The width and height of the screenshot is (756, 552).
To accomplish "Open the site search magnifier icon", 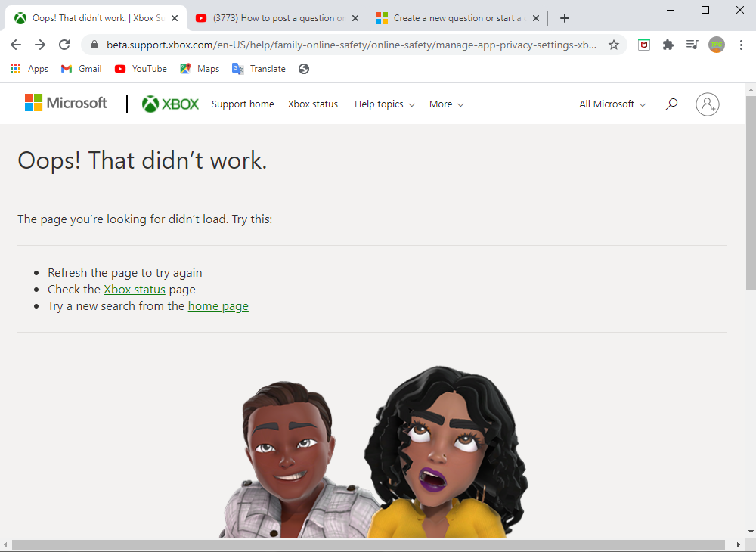I will pyautogui.click(x=671, y=104).
